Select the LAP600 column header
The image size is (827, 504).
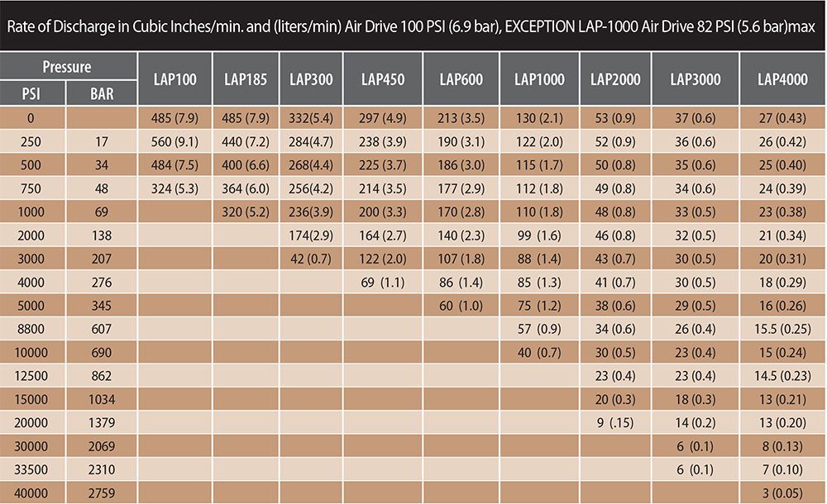click(460, 78)
